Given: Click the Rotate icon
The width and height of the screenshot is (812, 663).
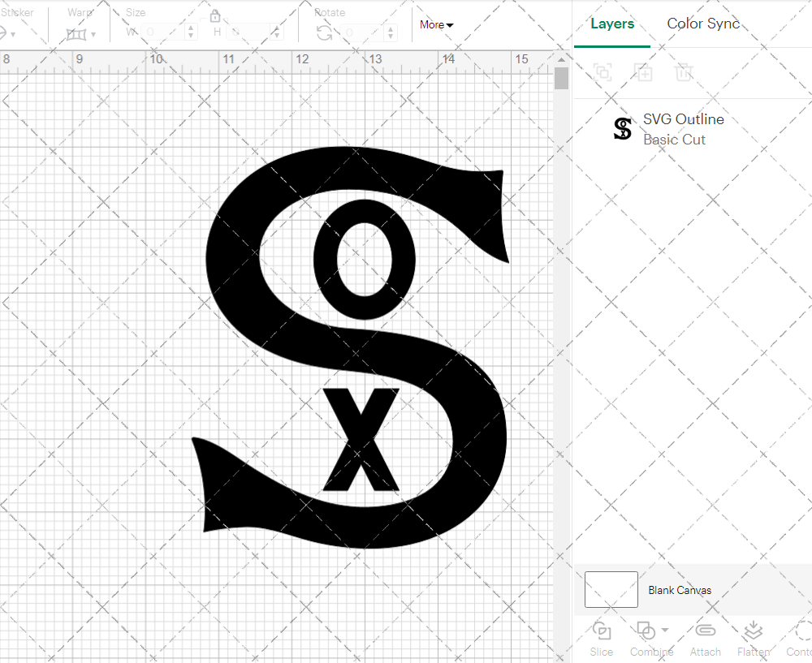Looking at the screenshot, I should [325, 33].
